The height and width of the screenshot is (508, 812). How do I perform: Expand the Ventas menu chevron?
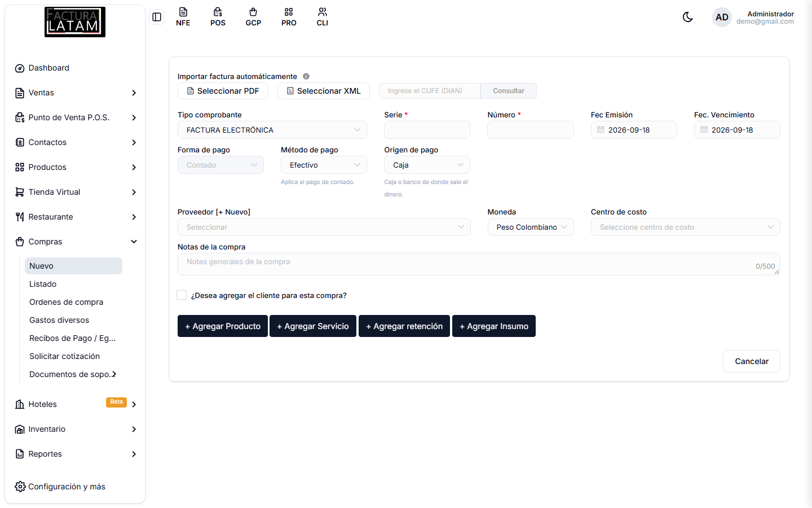[134, 93]
